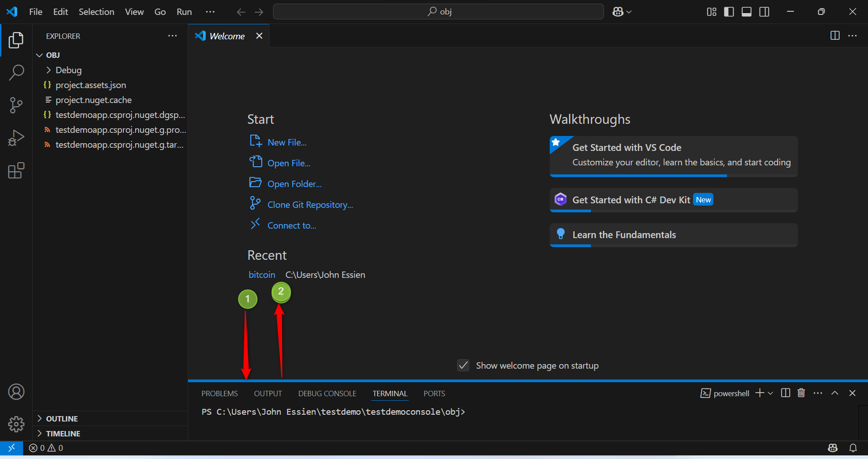868x459 pixels.
Task: Click Customize Layout icon in title bar
Action: (712, 12)
